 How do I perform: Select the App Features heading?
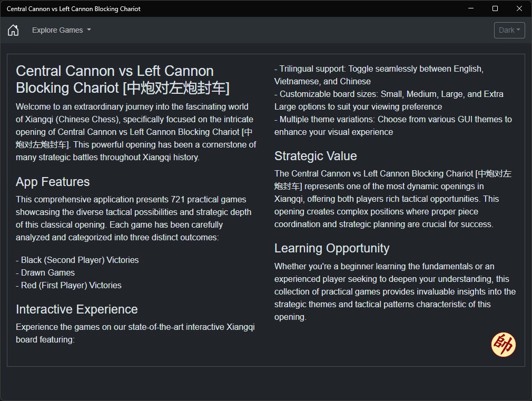click(x=53, y=182)
